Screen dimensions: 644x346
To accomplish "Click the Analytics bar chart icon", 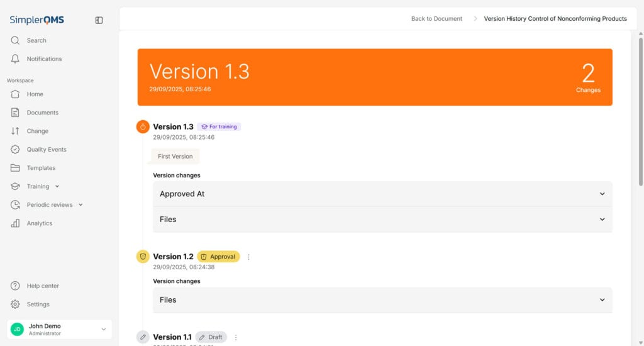I will (x=15, y=223).
